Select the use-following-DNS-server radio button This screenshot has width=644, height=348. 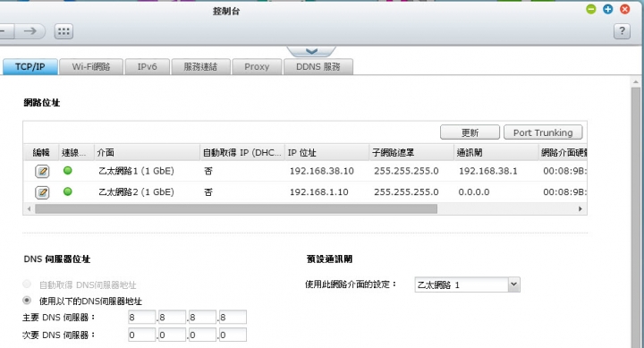click(27, 301)
